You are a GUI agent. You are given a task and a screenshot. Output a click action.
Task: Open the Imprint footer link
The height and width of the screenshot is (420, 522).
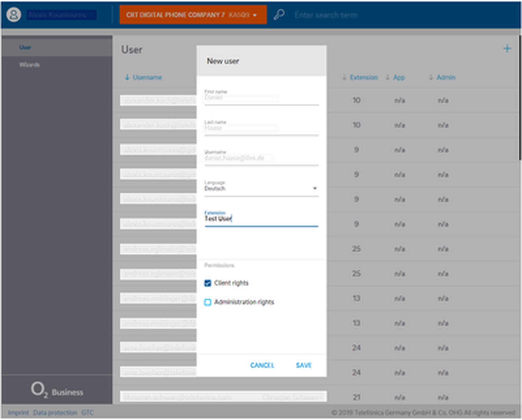[18, 412]
